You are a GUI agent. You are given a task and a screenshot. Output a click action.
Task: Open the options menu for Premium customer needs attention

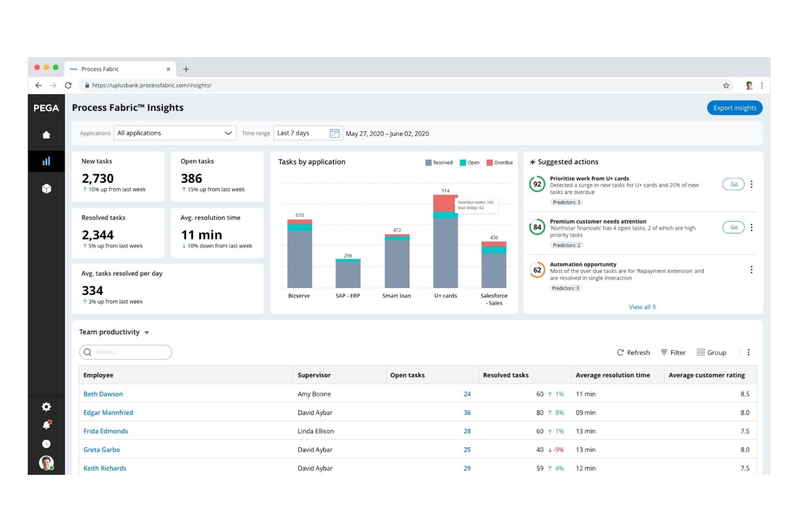(x=752, y=227)
